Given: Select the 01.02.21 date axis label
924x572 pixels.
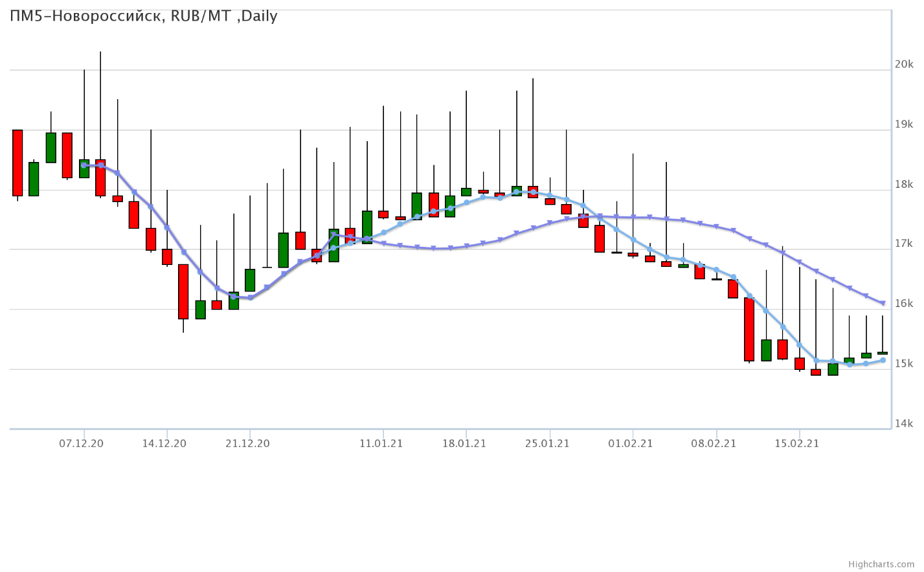Looking at the screenshot, I should point(631,444).
